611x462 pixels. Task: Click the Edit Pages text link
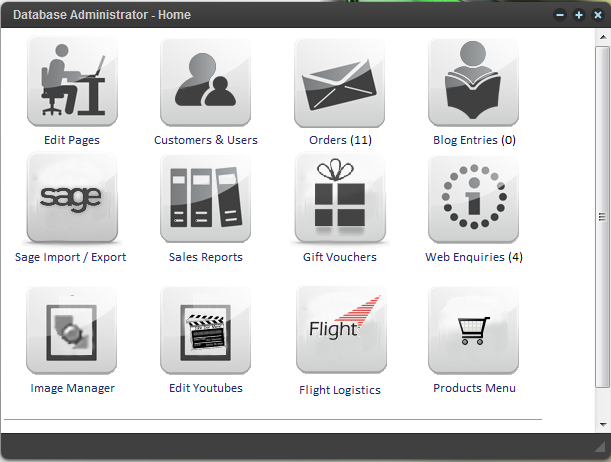coord(72,140)
